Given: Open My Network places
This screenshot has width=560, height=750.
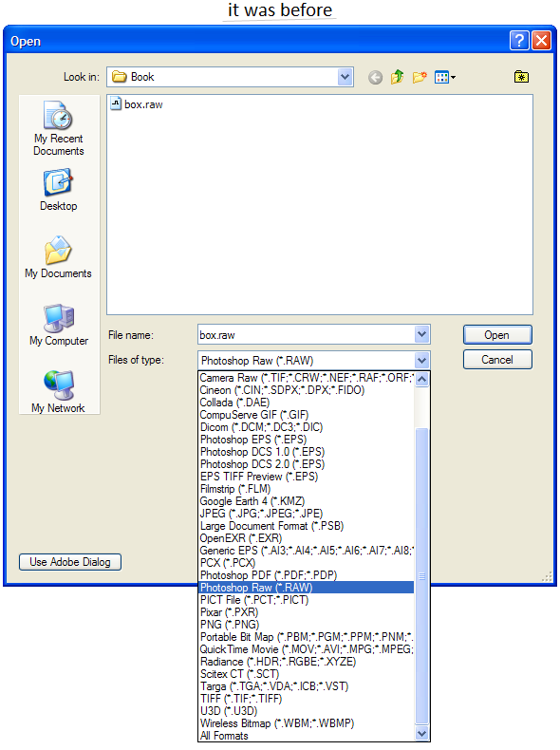Looking at the screenshot, I should click(58, 392).
